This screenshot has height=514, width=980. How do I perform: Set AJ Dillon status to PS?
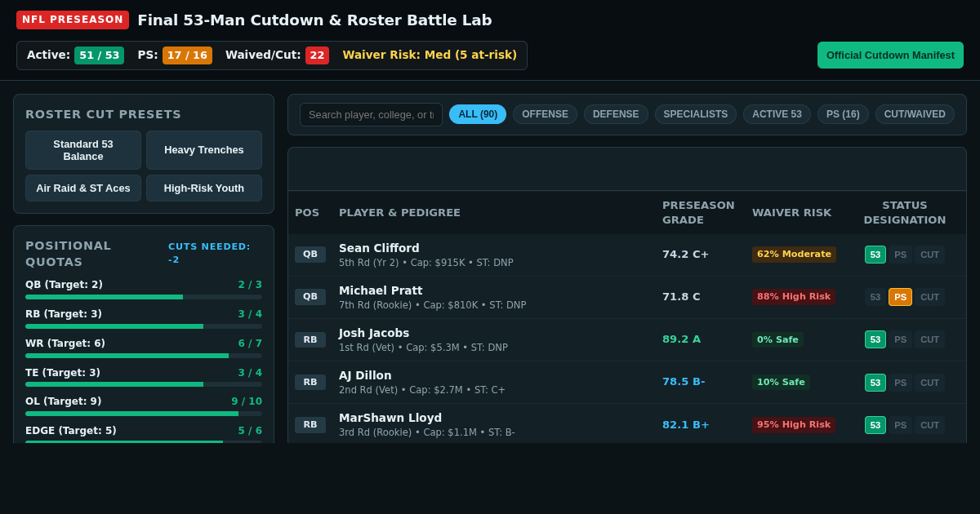pyautogui.click(x=900, y=382)
